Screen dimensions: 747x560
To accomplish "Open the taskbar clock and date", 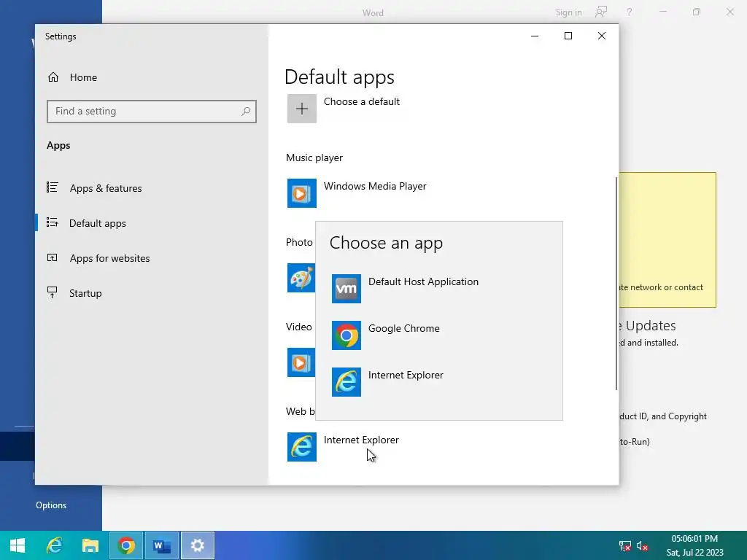I will [x=694, y=545].
